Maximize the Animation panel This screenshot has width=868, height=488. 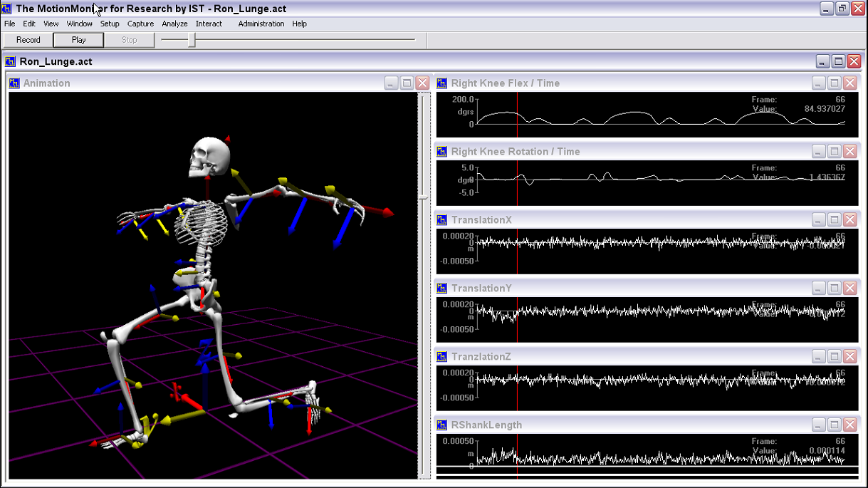[407, 83]
